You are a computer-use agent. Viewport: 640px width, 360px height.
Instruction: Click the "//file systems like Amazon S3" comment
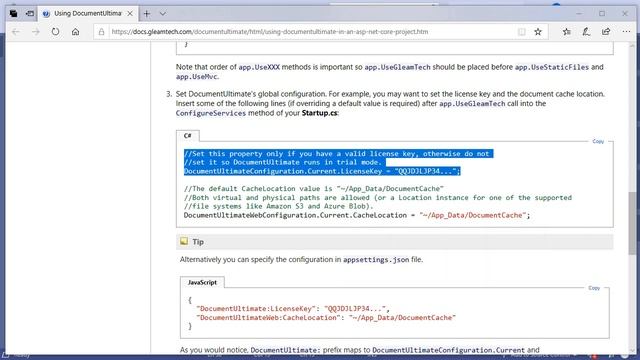[x=278, y=206]
